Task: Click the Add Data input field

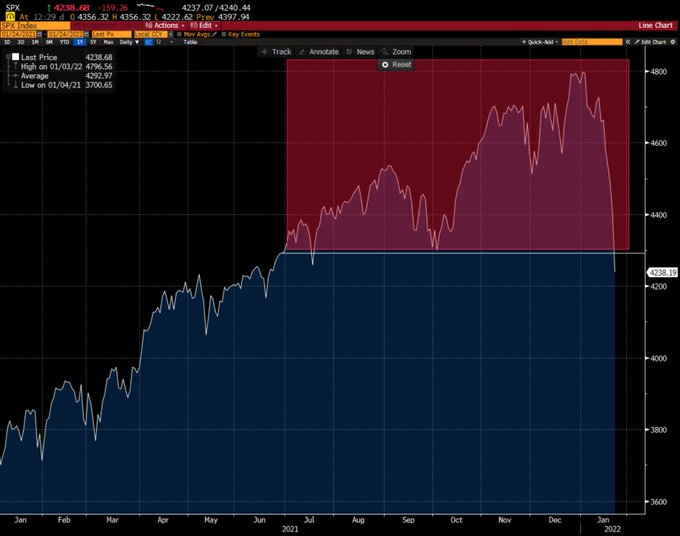Action: pos(592,42)
